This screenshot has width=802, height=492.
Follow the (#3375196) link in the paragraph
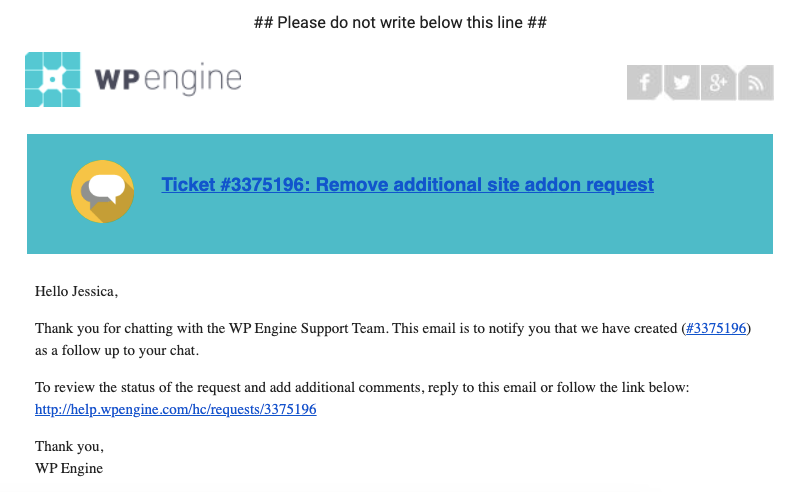click(715, 328)
